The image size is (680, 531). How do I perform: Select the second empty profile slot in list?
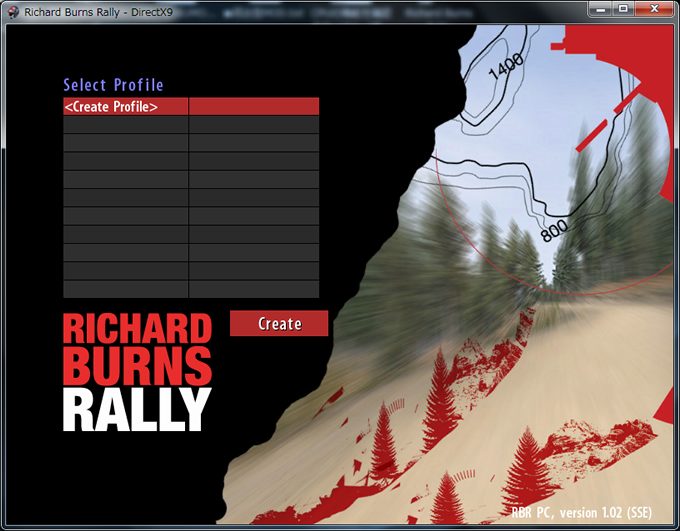[125, 143]
